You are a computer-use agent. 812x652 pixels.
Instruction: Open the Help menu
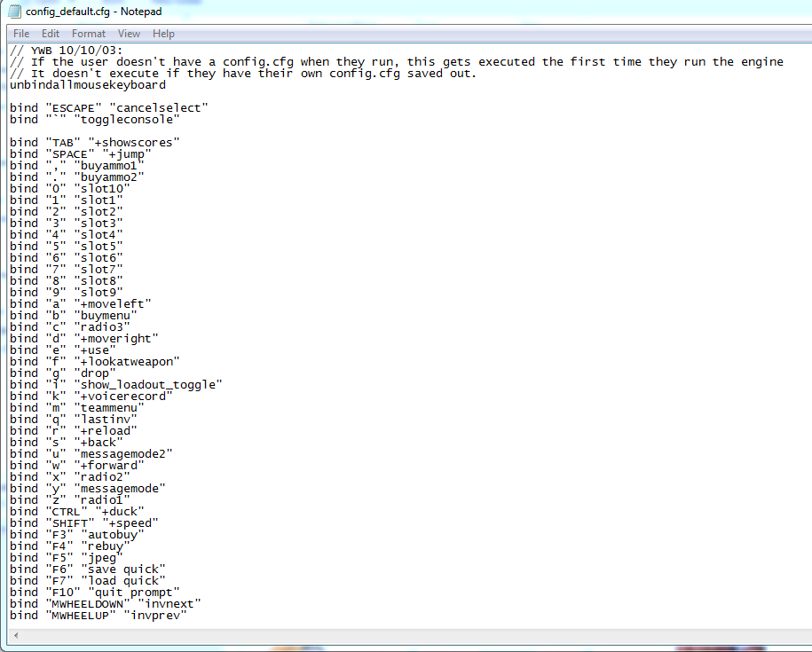pyautogui.click(x=163, y=34)
